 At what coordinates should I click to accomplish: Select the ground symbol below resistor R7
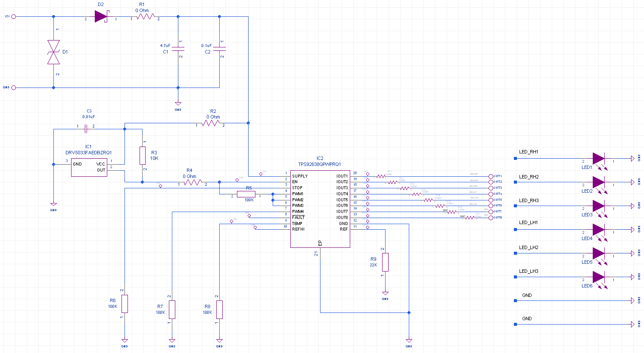[172, 341]
